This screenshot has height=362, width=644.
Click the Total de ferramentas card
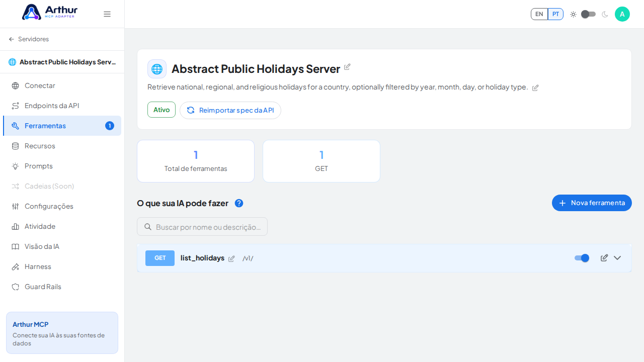coord(196,161)
